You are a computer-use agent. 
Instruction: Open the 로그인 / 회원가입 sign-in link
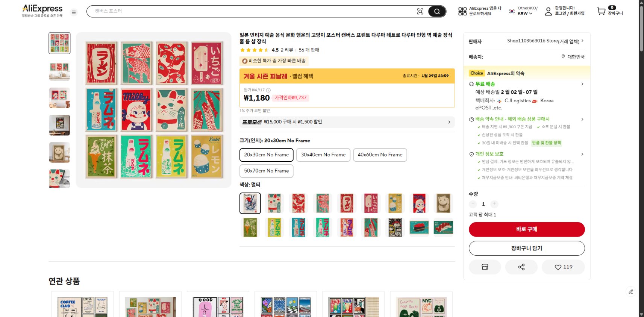coord(570,13)
